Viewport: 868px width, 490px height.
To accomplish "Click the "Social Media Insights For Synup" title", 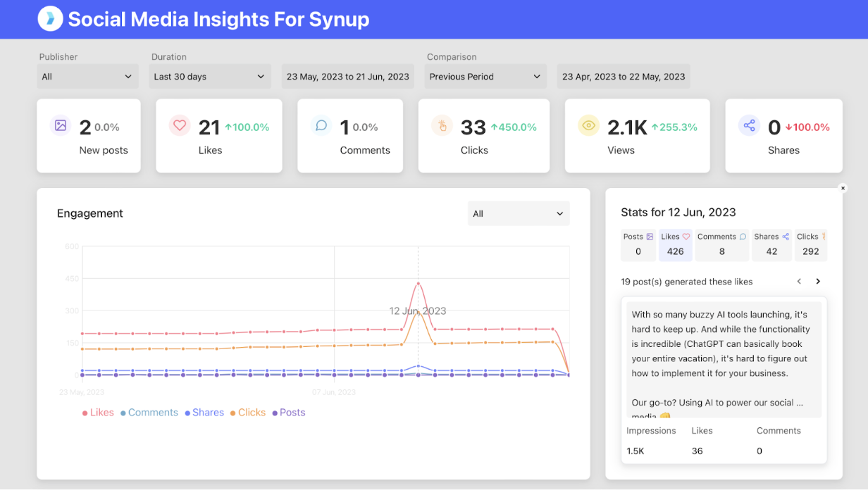I will click(218, 19).
